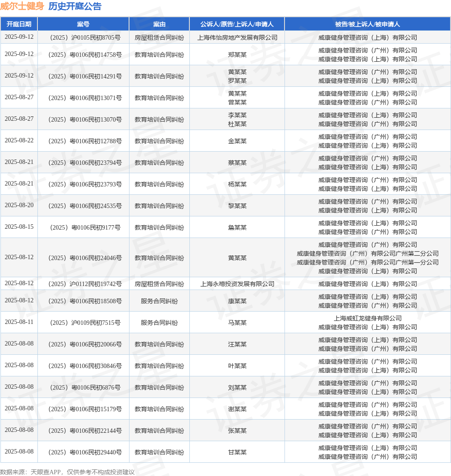Click case number 粤0106民初18508号

[85, 301]
